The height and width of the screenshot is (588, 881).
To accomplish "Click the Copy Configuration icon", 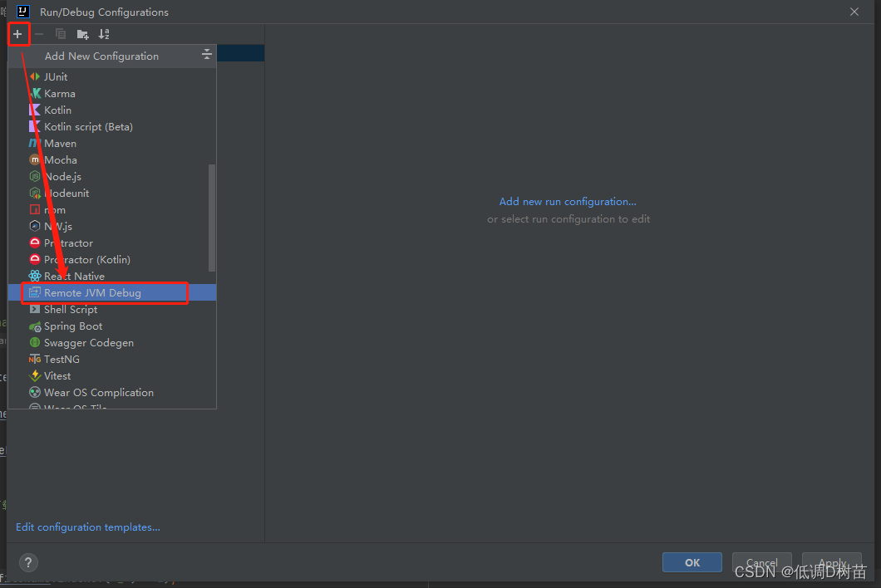I will tap(61, 34).
